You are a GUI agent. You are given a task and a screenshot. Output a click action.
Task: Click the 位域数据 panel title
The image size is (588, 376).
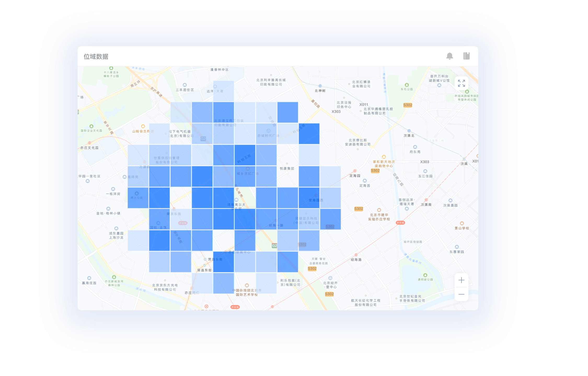(96, 57)
